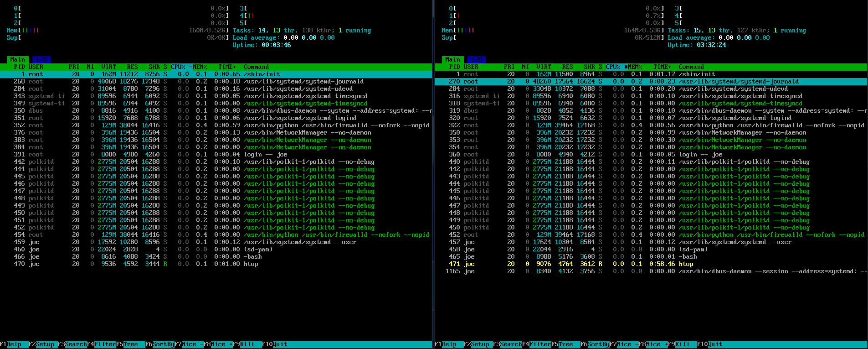
Task: Select PID 322 firewalld row in right htop
Action: coord(651,125)
